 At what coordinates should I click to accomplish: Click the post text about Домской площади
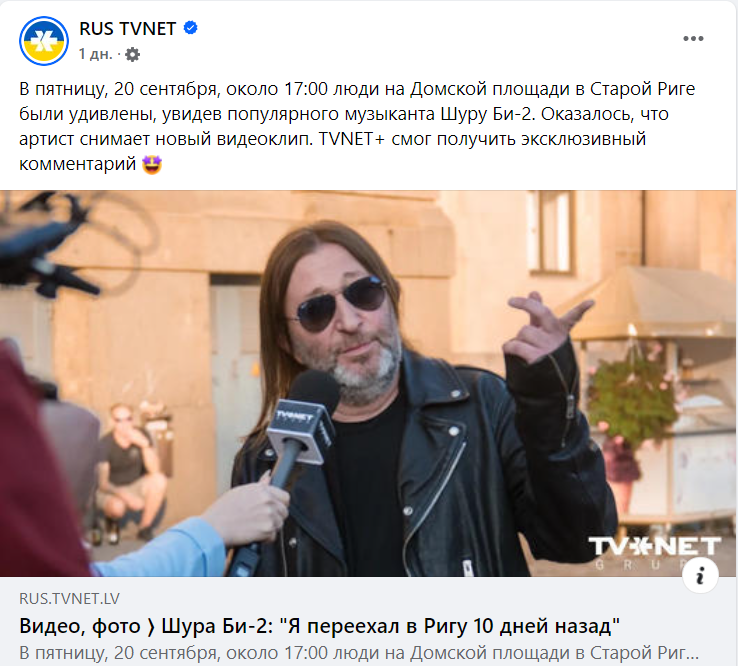[357, 126]
